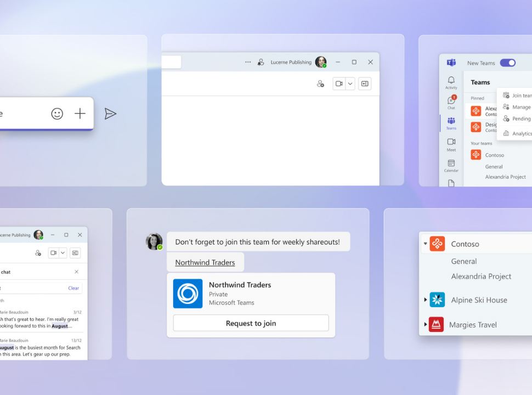This screenshot has height=395, width=532.
Task: Open Calendar in the Teams sidebar
Action: click(451, 166)
